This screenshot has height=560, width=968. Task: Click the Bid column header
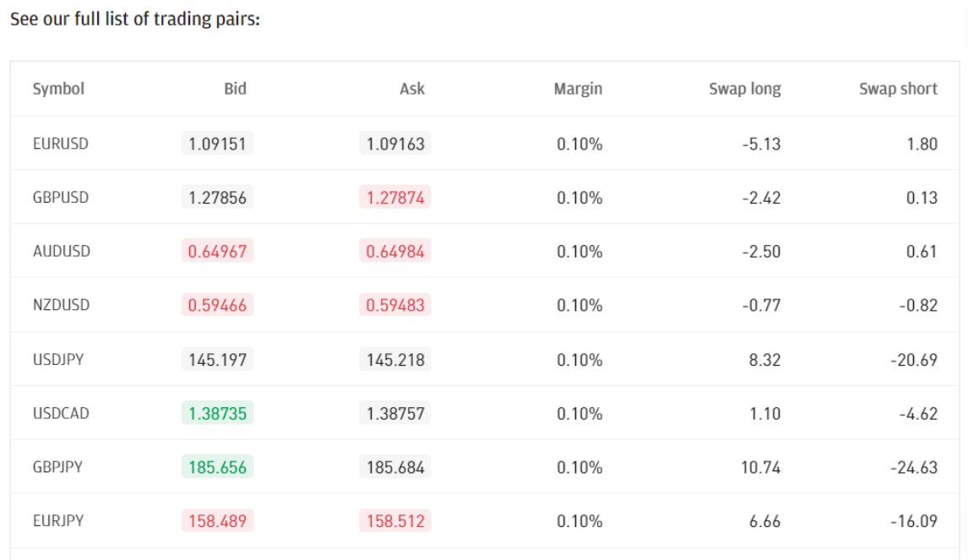pyautogui.click(x=235, y=89)
